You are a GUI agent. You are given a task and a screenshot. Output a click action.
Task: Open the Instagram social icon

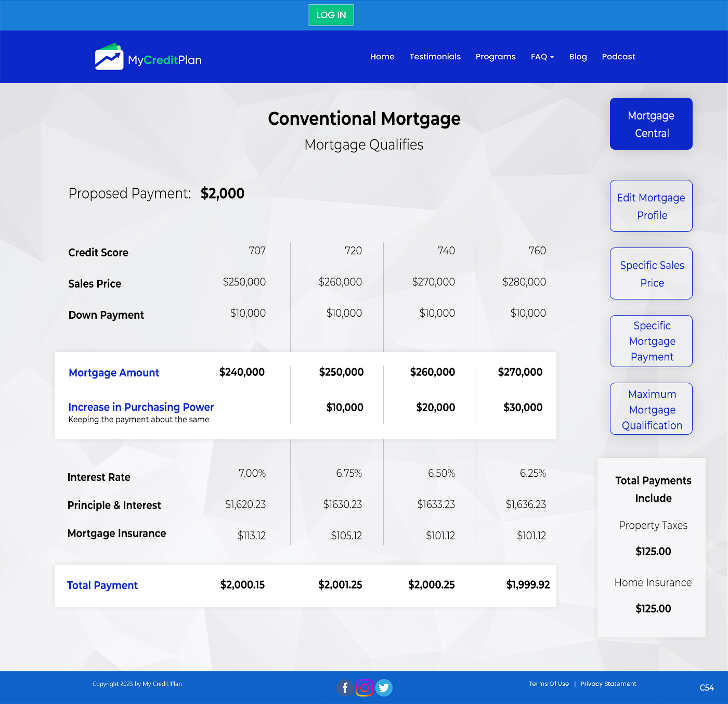pyautogui.click(x=365, y=688)
